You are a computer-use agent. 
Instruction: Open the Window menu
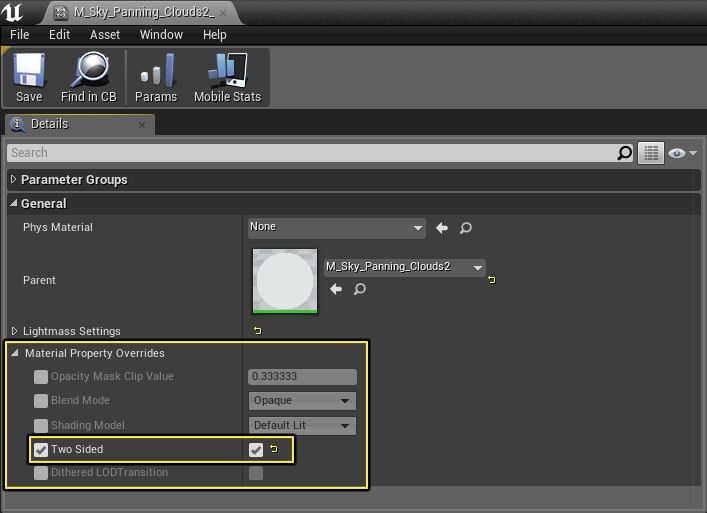(x=161, y=34)
